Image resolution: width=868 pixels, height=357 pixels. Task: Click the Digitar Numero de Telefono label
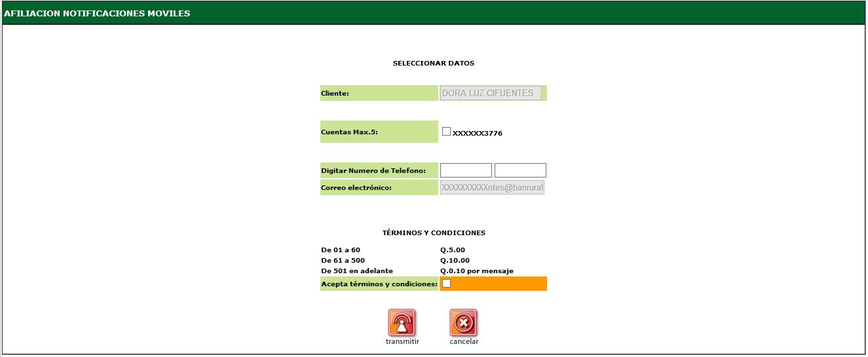(373, 170)
